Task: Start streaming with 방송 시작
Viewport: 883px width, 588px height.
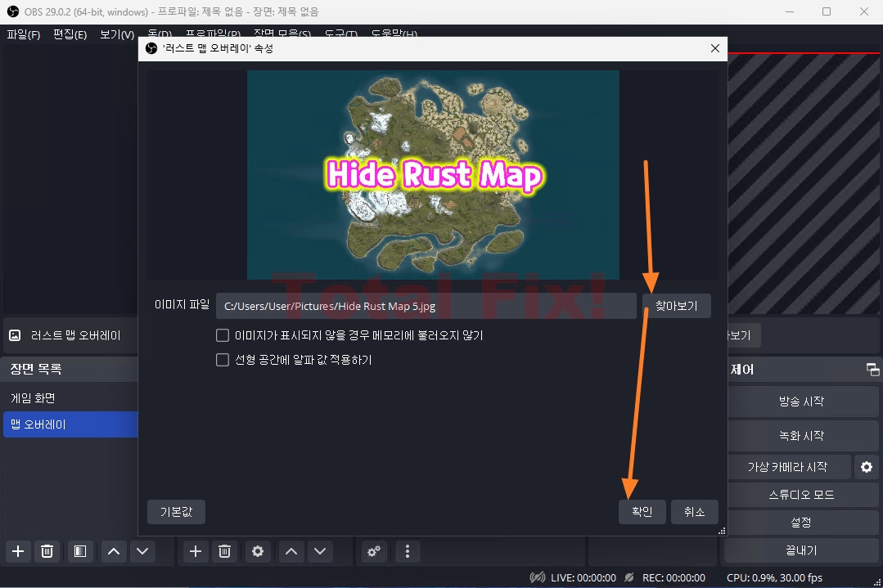Action: pyautogui.click(x=801, y=402)
